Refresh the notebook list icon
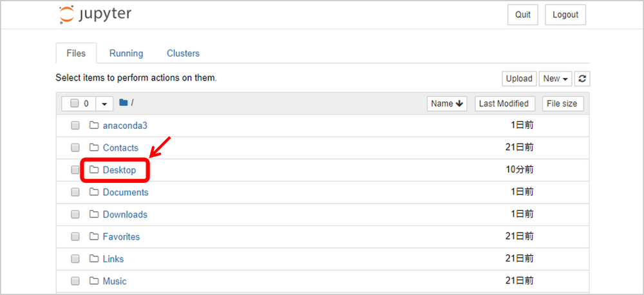The height and width of the screenshot is (295, 644). click(582, 79)
